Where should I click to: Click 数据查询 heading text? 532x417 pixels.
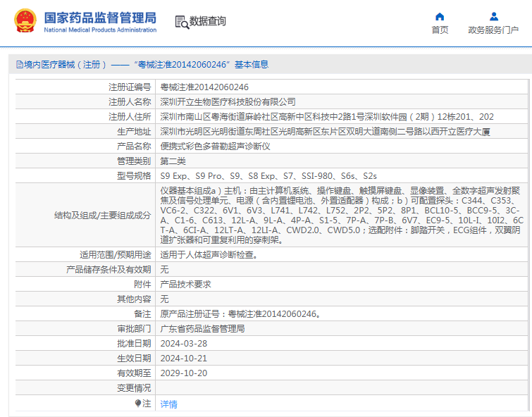point(207,21)
